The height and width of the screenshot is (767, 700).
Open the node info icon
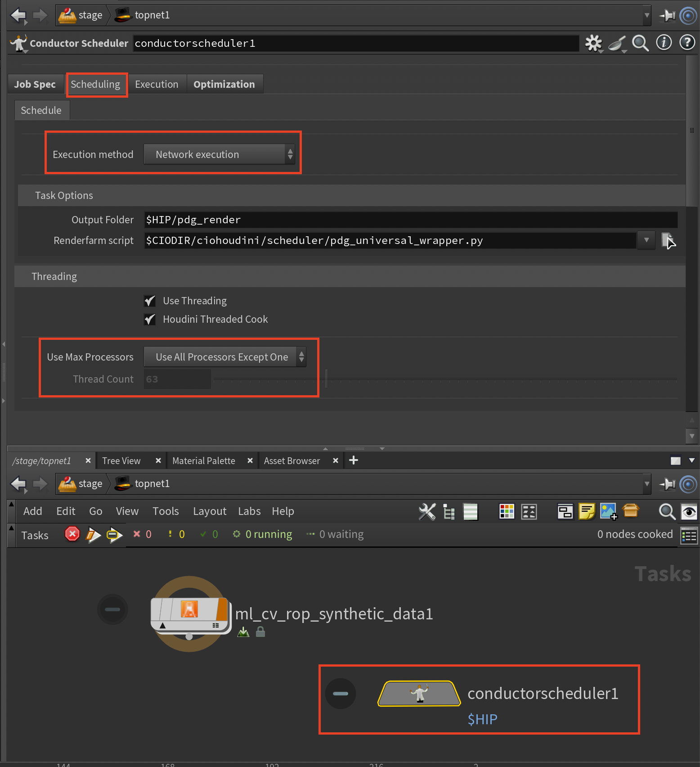pyautogui.click(x=664, y=43)
